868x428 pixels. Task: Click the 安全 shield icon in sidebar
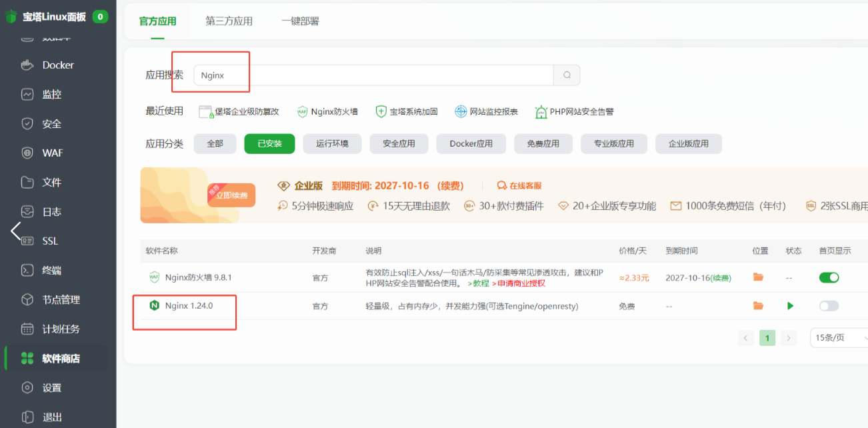tap(27, 124)
